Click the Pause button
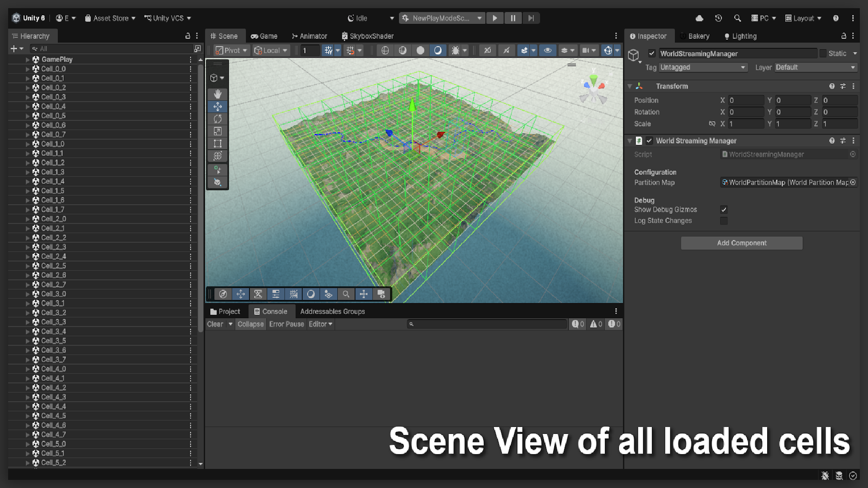The image size is (868, 488). (513, 18)
